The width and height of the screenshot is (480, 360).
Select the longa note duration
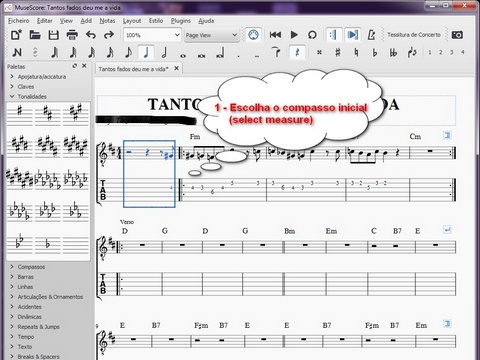click(220, 53)
